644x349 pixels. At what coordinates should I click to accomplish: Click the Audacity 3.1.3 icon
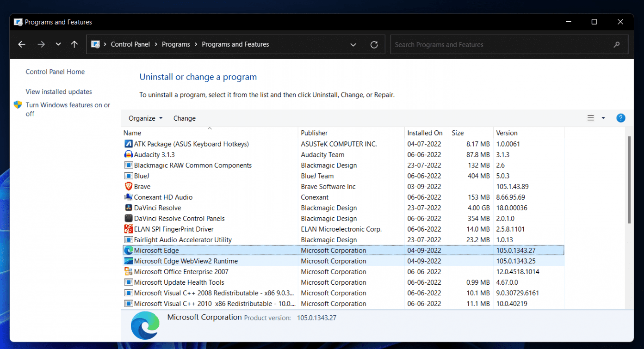[x=128, y=154]
